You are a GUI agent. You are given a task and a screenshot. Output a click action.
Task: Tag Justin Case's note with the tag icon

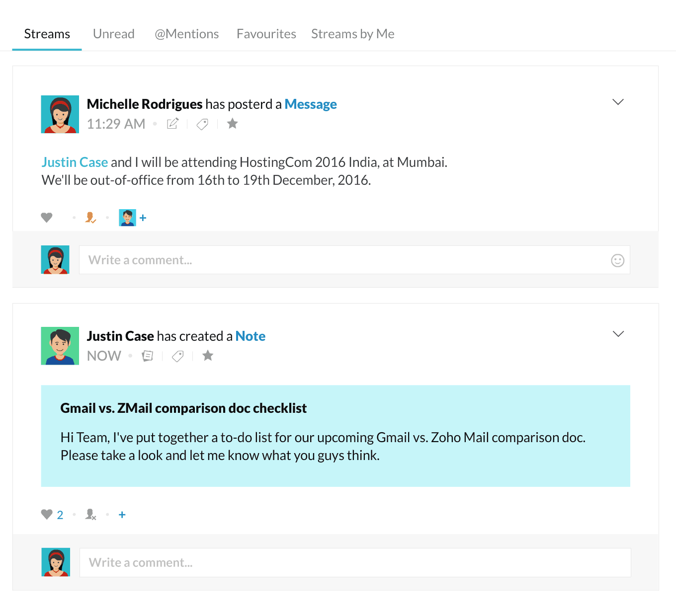pyautogui.click(x=177, y=356)
